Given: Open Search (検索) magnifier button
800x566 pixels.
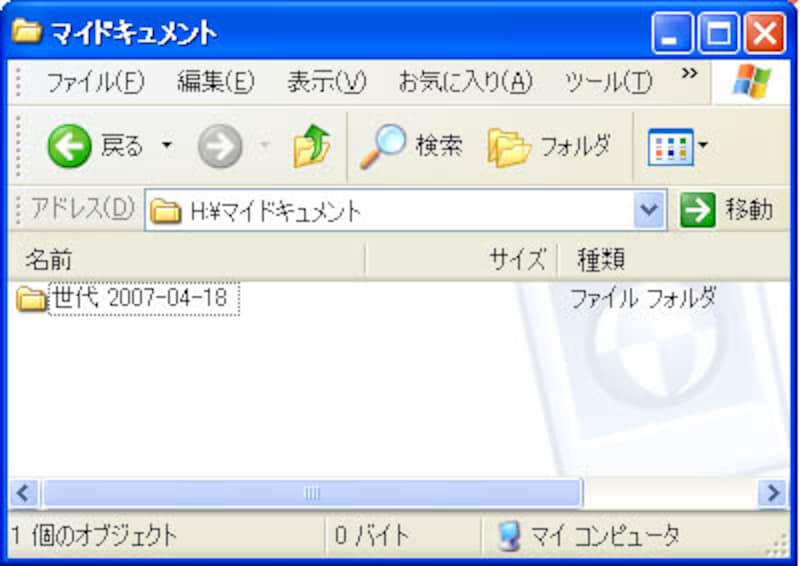Looking at the screenshot, I should click(411, 146).
